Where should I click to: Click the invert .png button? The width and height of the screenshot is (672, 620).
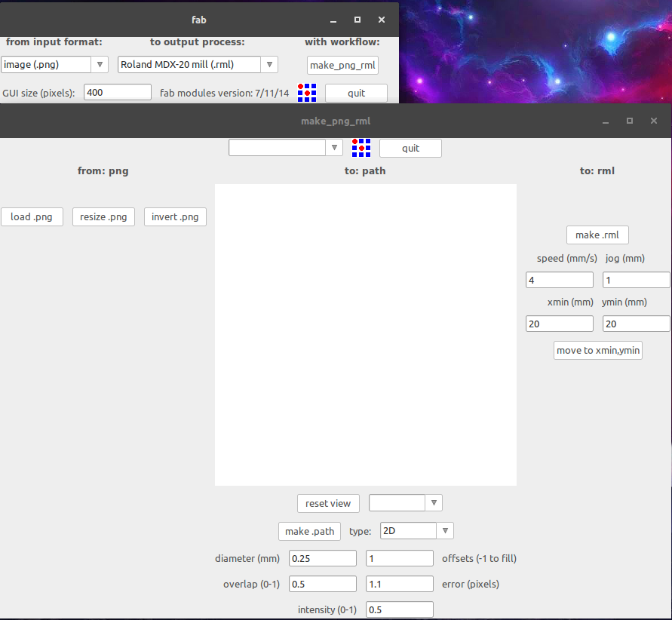[x=175, y=216]
